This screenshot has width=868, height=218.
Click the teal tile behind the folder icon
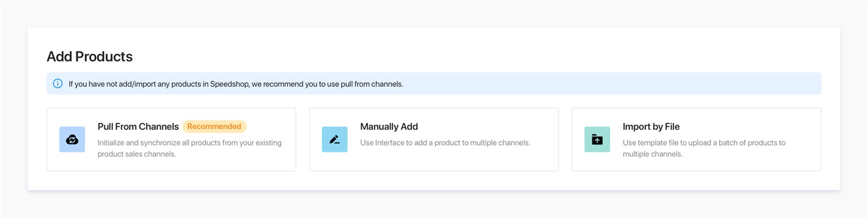click(x=597, y=140)
